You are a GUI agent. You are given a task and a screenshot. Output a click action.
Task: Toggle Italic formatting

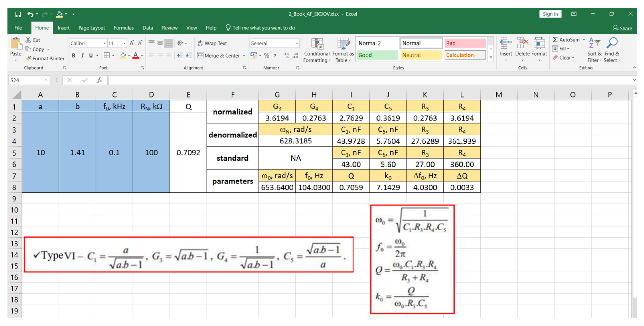82,56
